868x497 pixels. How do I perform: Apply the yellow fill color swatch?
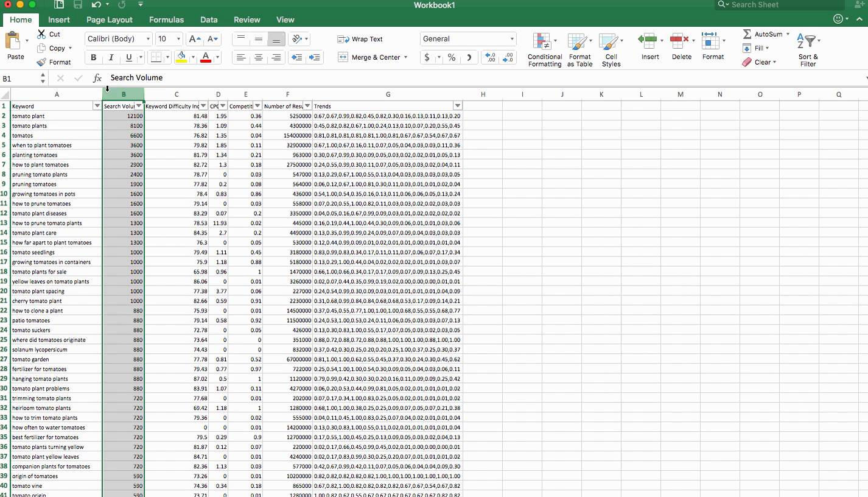click(181, 57)
